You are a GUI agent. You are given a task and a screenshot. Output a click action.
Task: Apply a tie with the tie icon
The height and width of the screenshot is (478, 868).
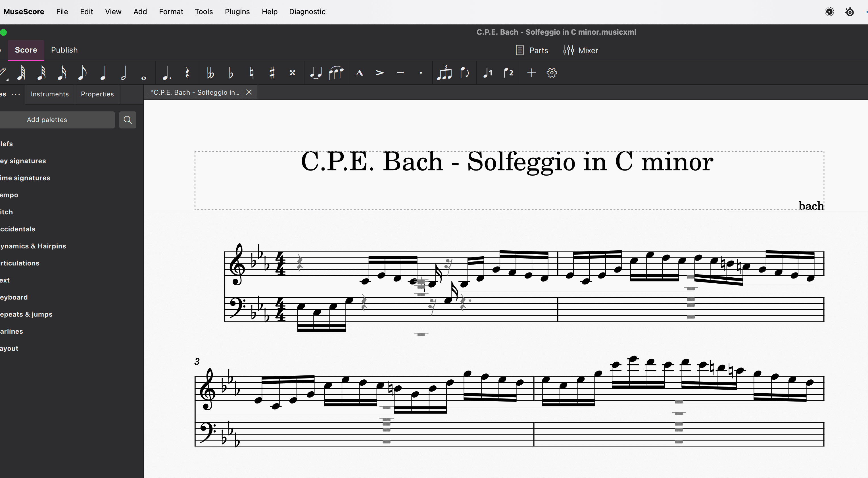coord(316,72)
